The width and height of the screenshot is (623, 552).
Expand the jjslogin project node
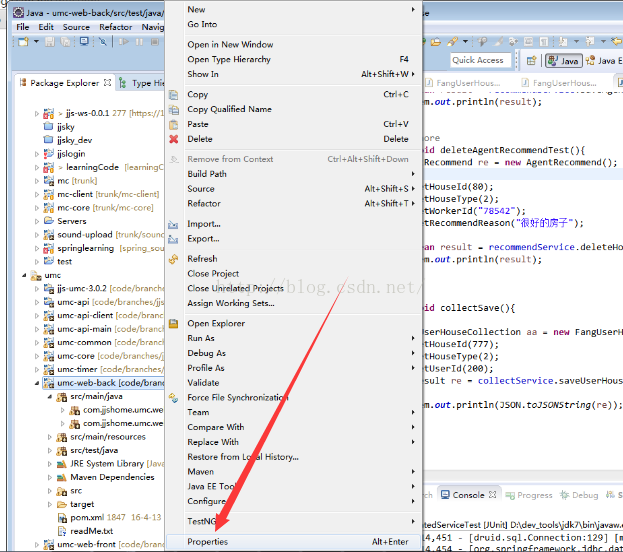coord(37,154)
